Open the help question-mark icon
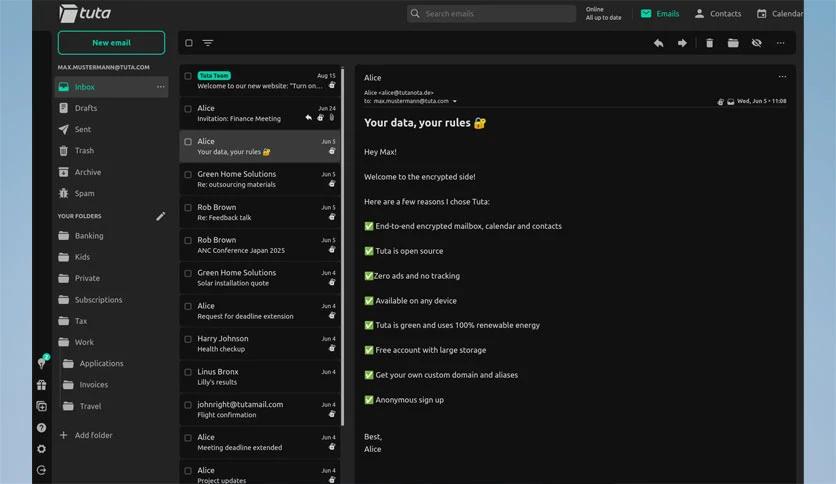The width and height of the screenshot is (836, 484). (42, 427)
